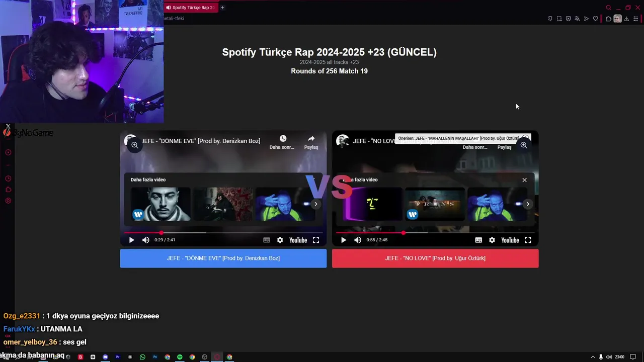Open browser downloads icon
This screenshot has height=362, width=644.
tap(626, 19)
